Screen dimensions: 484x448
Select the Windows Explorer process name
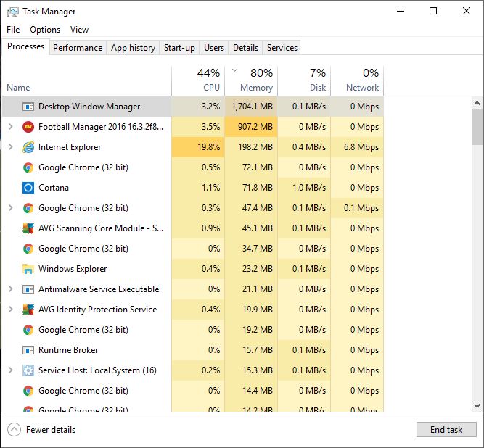point(73,269)
